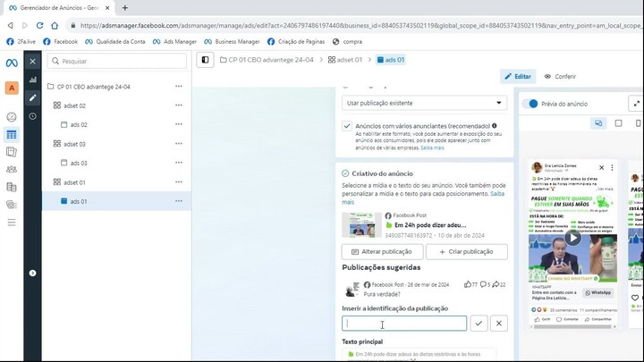The image size is (644, 362).
Task: Open the three-dot menu for adset 03
Action: click(179, 144)
